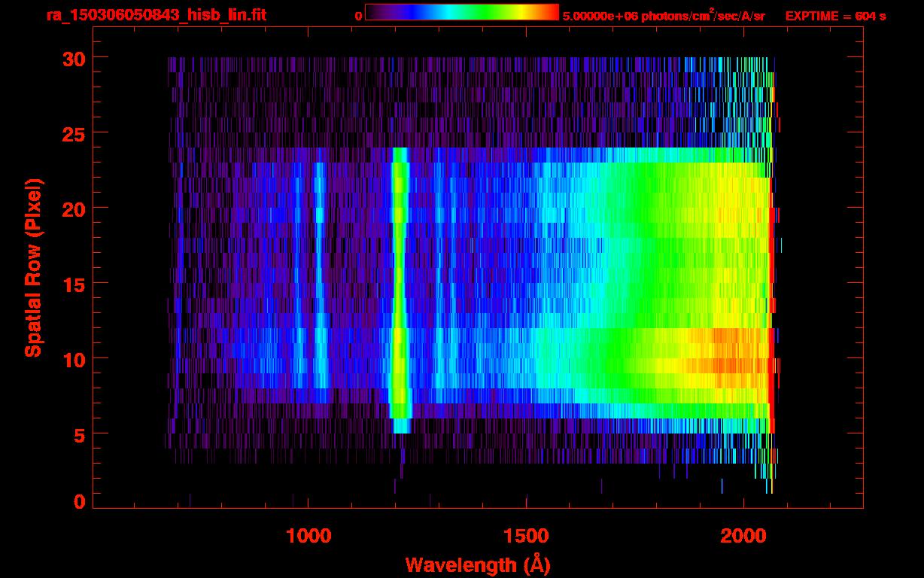
Task: Click the bright emission line near 1216 Å
Action: [x=400, y=290]
